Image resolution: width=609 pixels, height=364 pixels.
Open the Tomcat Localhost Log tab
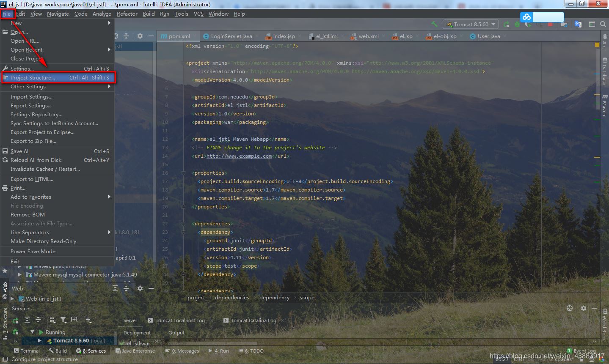[176, 320]
